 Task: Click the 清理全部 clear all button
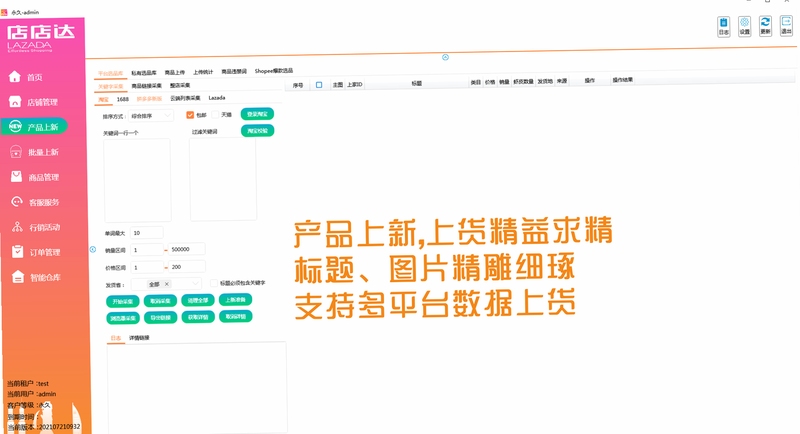[x=198, y=300]
